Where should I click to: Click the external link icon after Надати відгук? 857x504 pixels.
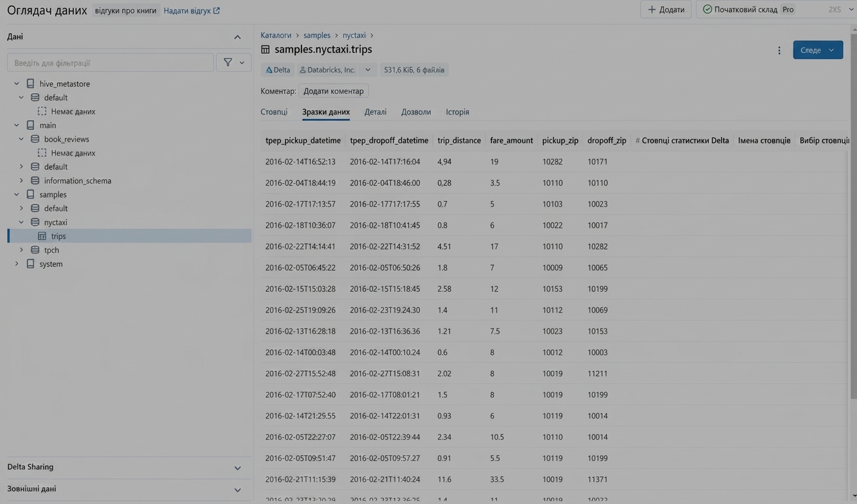(x=217, y=10)
